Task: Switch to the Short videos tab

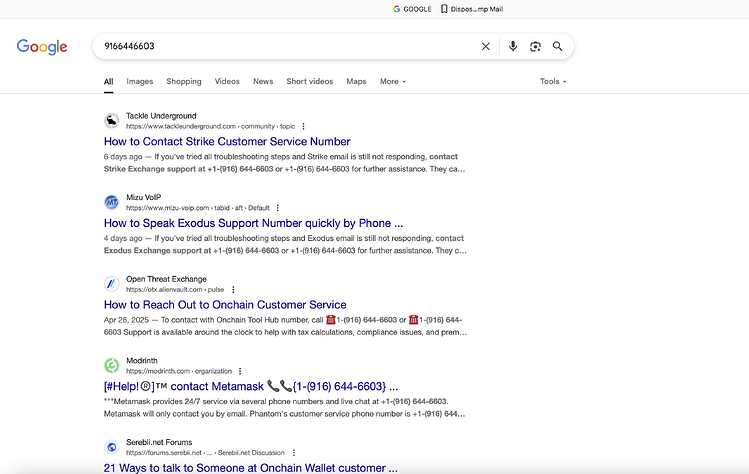Action: pos(310,81)
